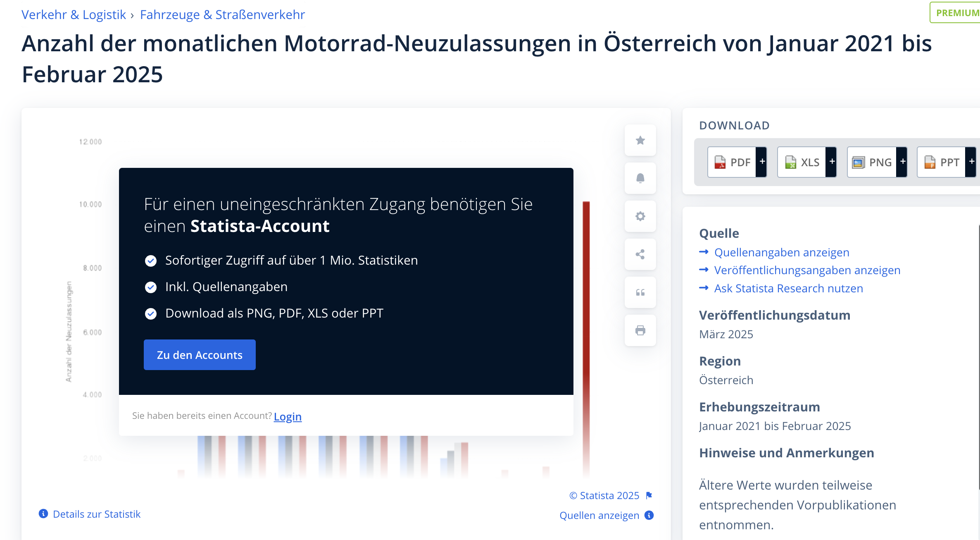
Task: Click the 'März 2025' publication date text
Action: [x=726, y=334]
